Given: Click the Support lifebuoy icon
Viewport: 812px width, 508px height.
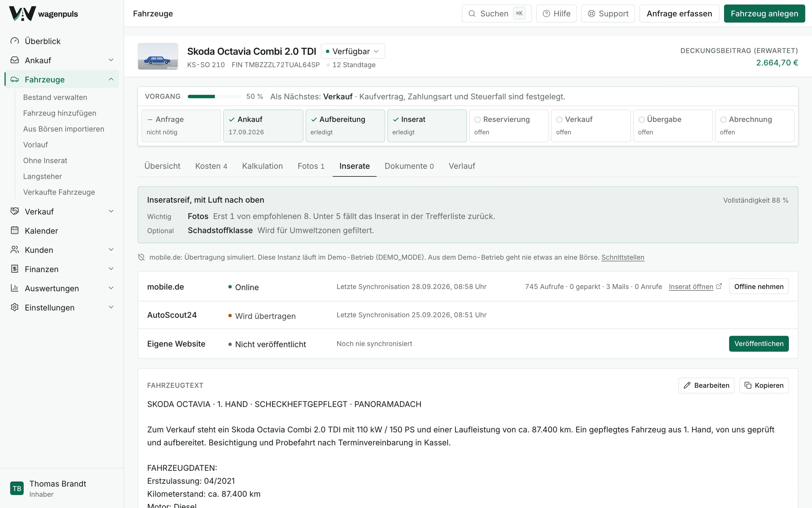Looking at the screenshot, I should click(592, 14).
